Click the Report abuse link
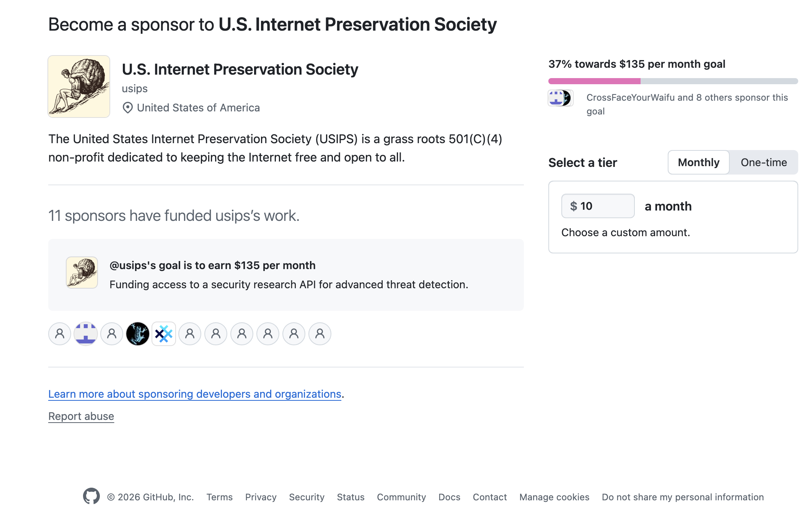Viewport: 812px width, 516px height. click(81, 416)
